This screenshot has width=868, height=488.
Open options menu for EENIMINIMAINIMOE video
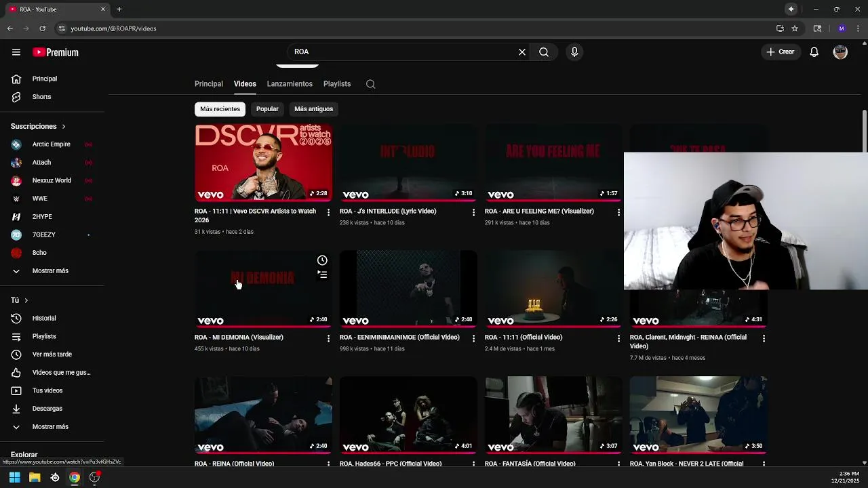tap(473, 338)
